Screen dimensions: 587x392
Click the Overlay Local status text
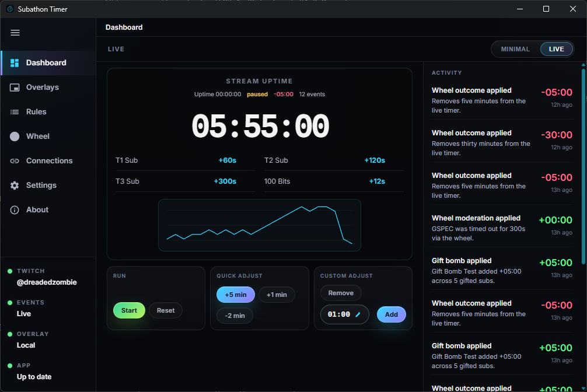click(26, 345)
